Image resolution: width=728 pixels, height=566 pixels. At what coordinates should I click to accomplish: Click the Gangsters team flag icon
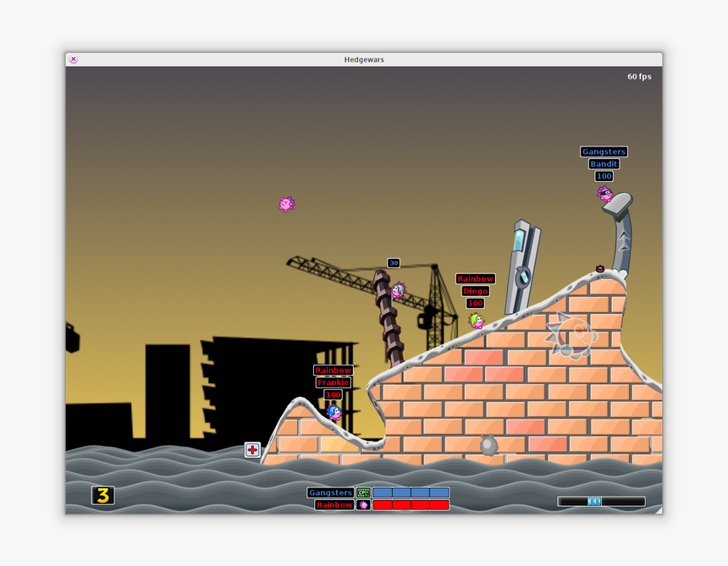(363, 492)
